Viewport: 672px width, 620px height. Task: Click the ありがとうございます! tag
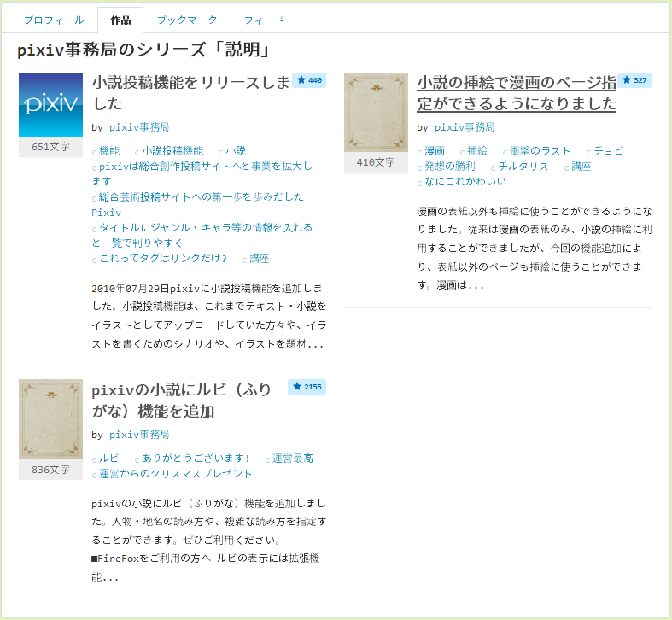196,459
